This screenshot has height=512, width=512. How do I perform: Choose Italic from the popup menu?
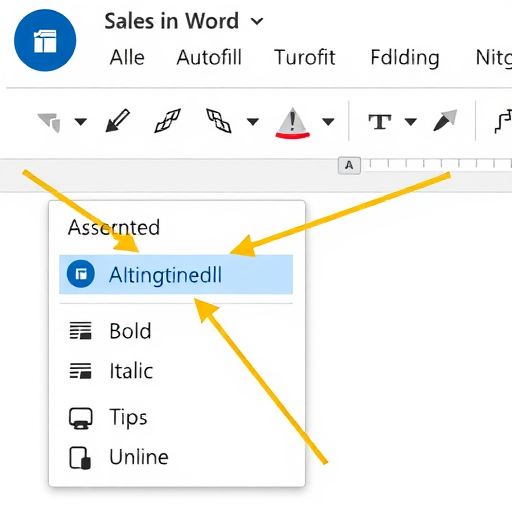coord(131,371)
